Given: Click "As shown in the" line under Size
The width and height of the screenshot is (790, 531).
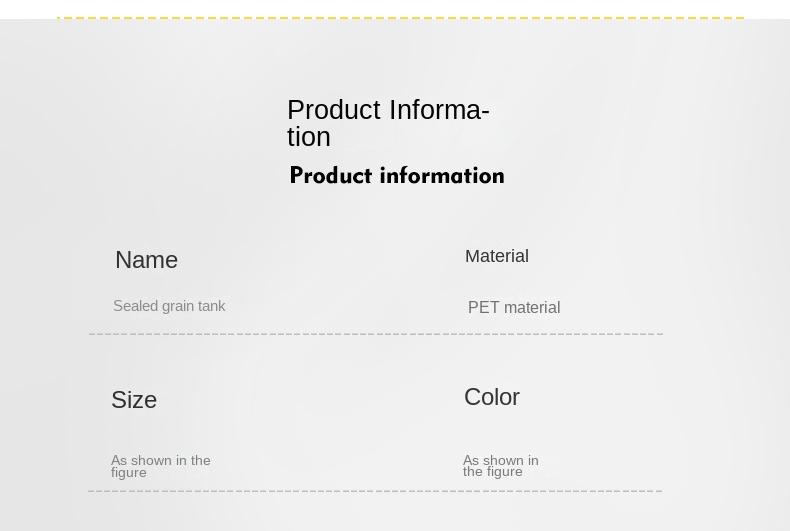Looking at the screenshot, I should click(x=160, y=461).
